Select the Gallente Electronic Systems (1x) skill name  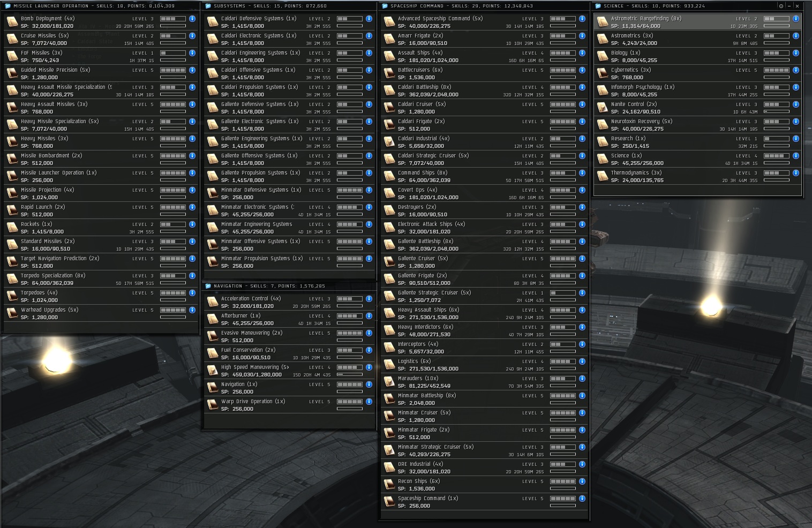[x=260, y=122]
